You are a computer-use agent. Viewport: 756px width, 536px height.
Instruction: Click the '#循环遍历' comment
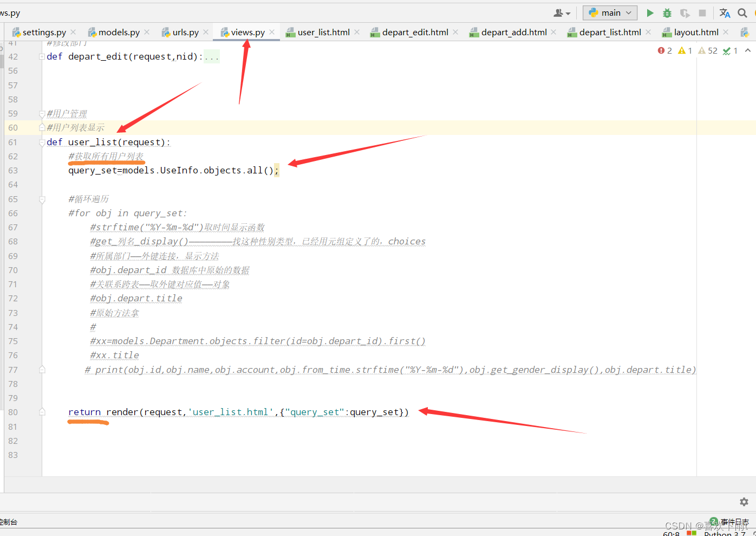(88, 199)
